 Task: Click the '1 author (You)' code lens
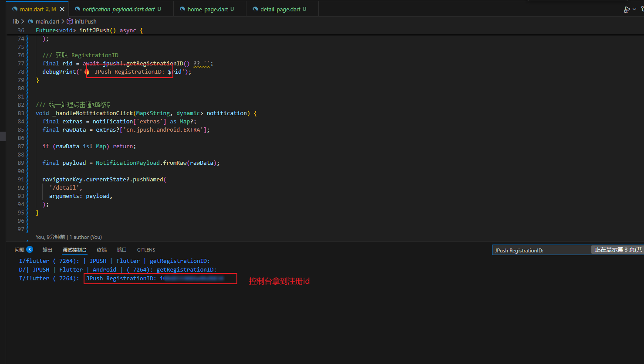click(x=86, y=237)
